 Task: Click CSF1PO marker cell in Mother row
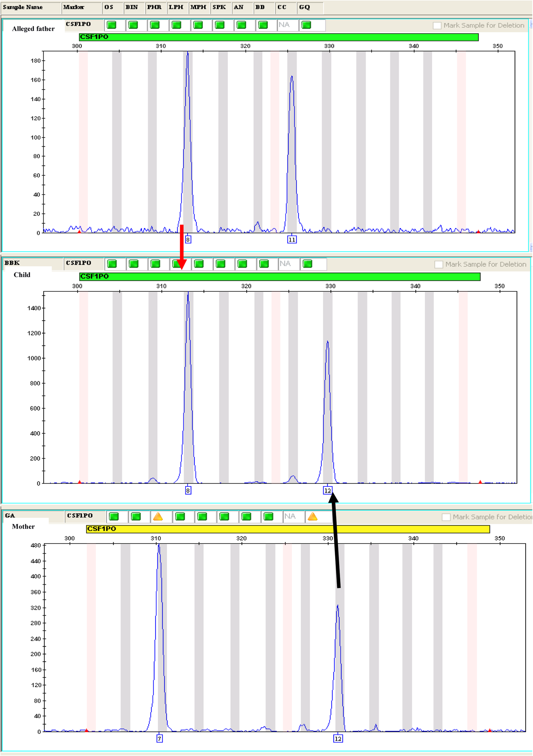point(85,516)
